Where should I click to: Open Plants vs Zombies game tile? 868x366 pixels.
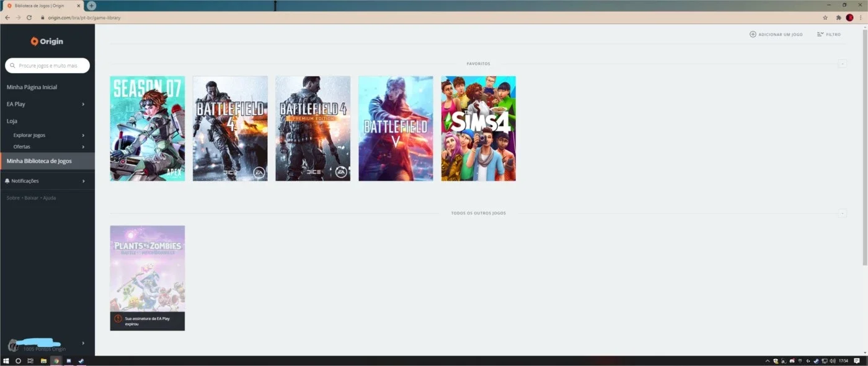(148, 278)
